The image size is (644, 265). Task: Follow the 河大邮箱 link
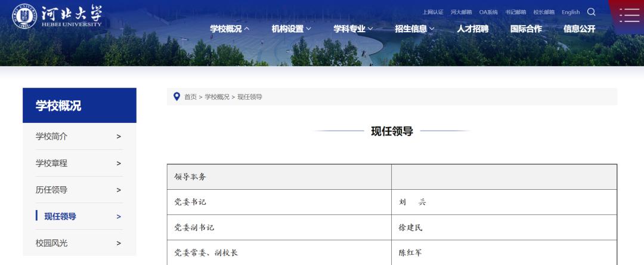tap(461, 13)
